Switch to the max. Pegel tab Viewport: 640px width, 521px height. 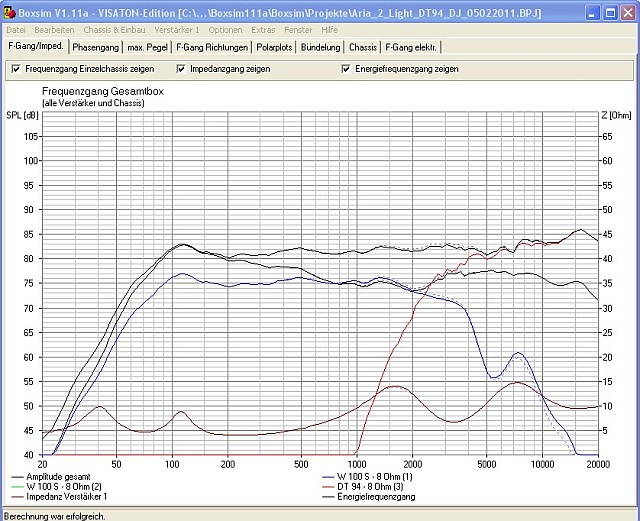(x=147, y=47)
